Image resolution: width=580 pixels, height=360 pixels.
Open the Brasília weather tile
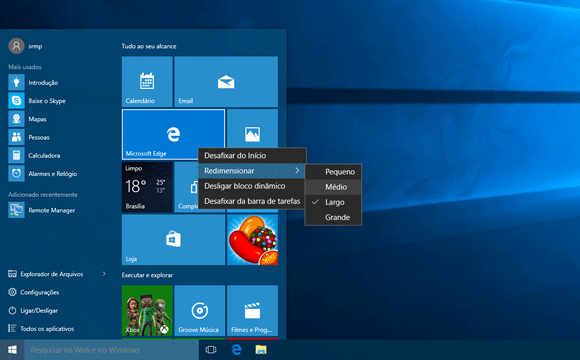(147, 187)
